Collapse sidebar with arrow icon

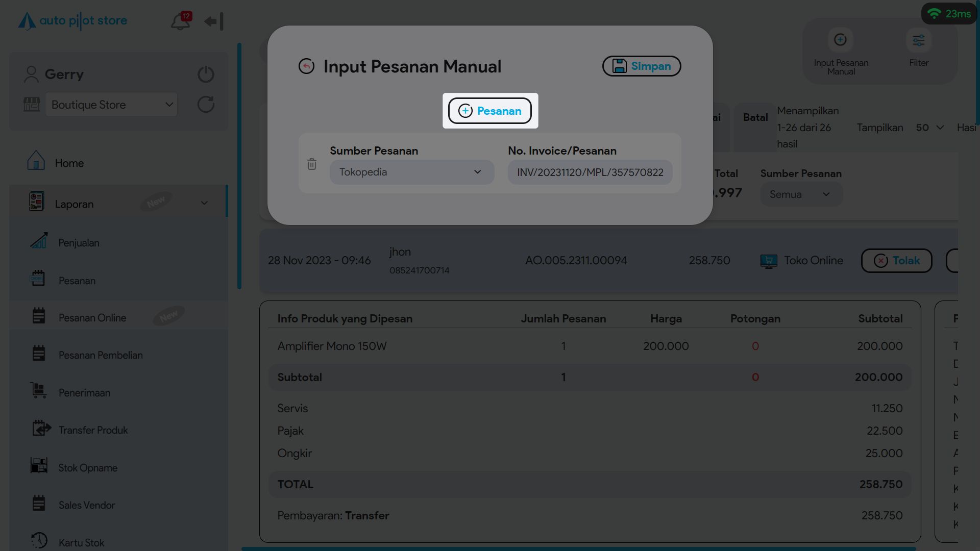pos(214,21)
